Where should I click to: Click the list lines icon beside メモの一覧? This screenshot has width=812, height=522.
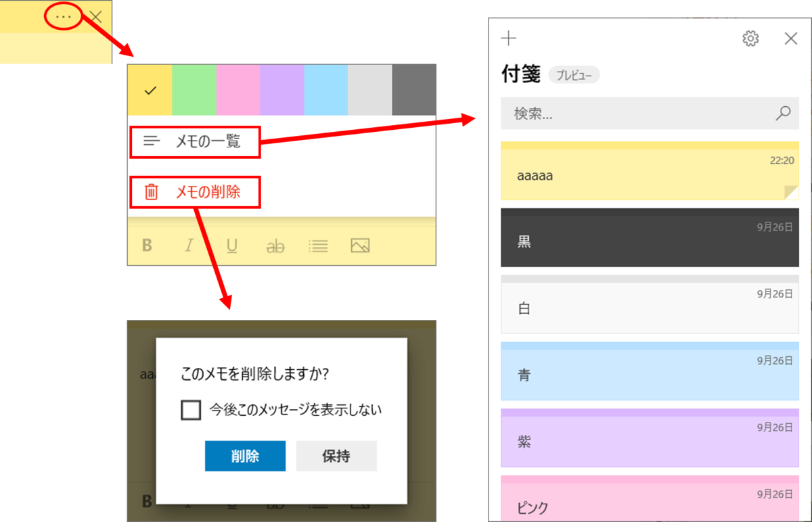pyautogui.click(x=152, y=141)
